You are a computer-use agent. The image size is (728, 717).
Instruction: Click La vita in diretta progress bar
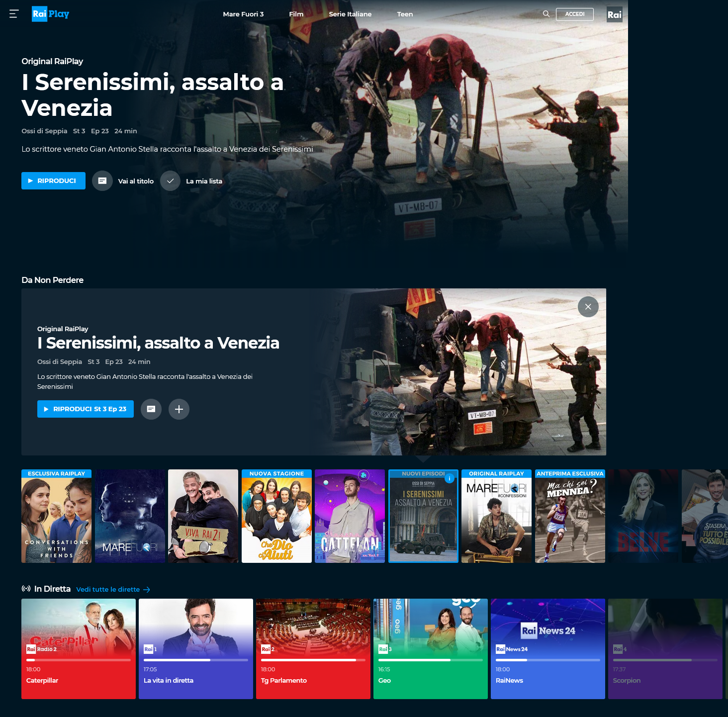tap(196, 660)
